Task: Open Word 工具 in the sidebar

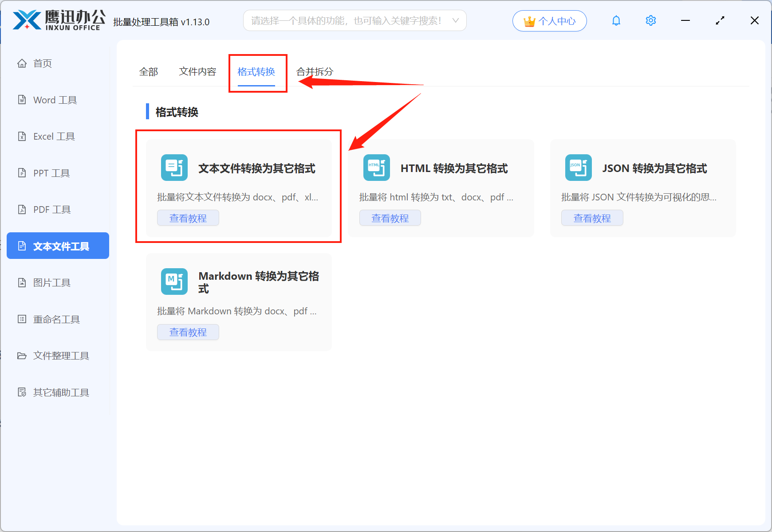Action: (x=55, y=100)
